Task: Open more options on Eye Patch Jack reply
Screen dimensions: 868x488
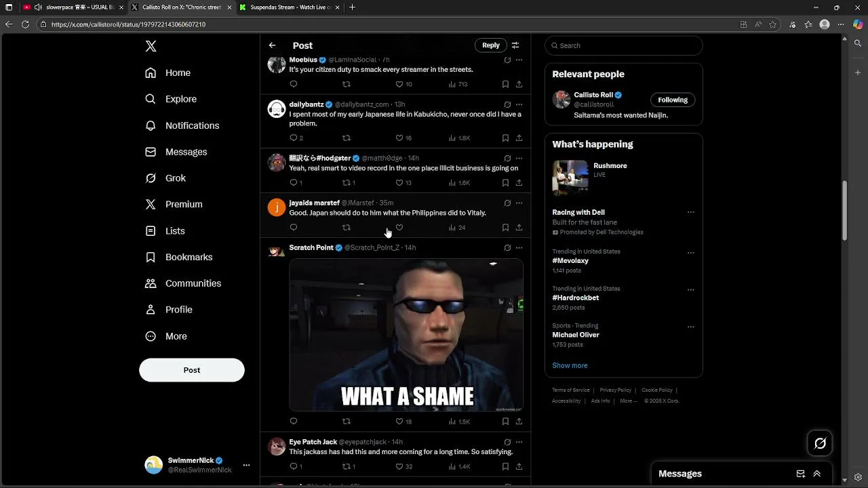Action: [x=519, y=442]
